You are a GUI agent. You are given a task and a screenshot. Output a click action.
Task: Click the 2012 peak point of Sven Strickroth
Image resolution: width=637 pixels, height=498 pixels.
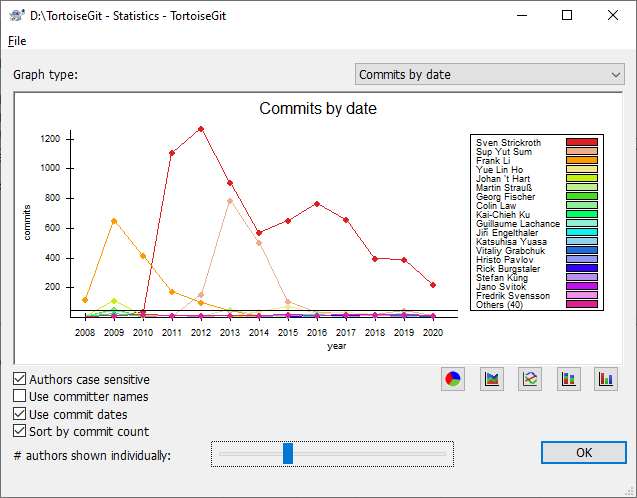click(201, 129)
